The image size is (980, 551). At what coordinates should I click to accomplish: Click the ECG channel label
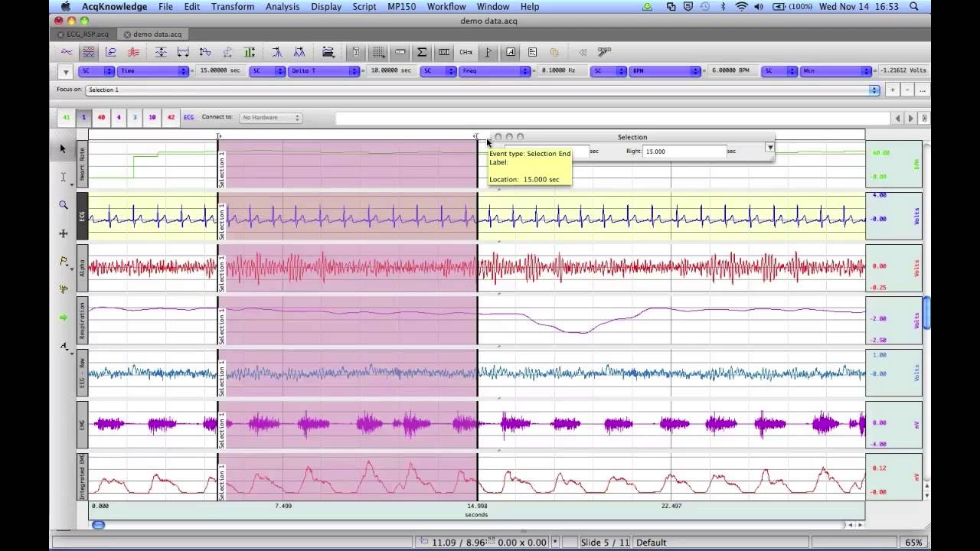[x=83, y=217]
